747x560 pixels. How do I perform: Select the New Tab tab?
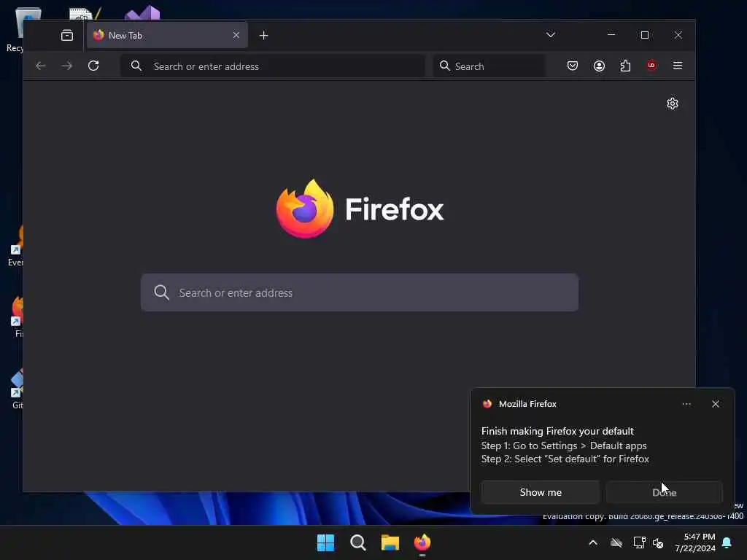point(167,35)
